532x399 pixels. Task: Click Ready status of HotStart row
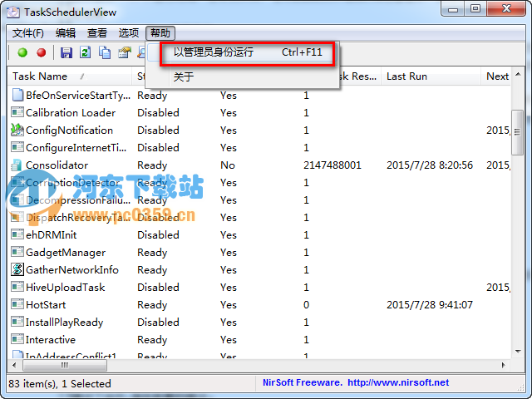152,305
